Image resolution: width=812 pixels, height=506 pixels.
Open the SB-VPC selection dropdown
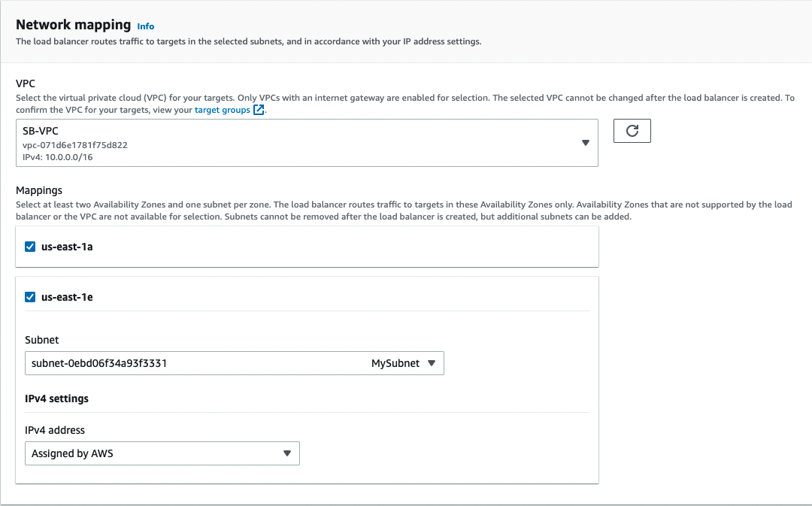(x=301, y=143)
